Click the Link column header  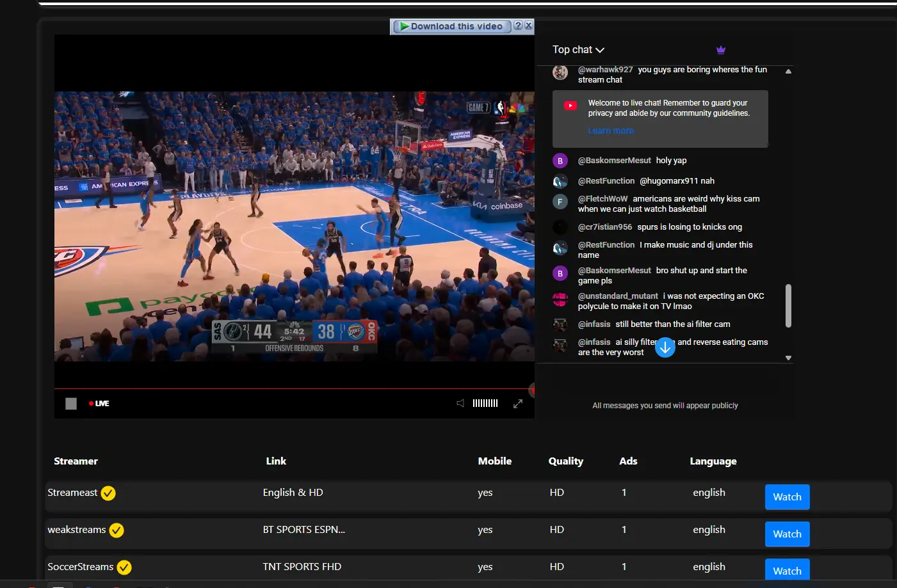pos(276,461)
